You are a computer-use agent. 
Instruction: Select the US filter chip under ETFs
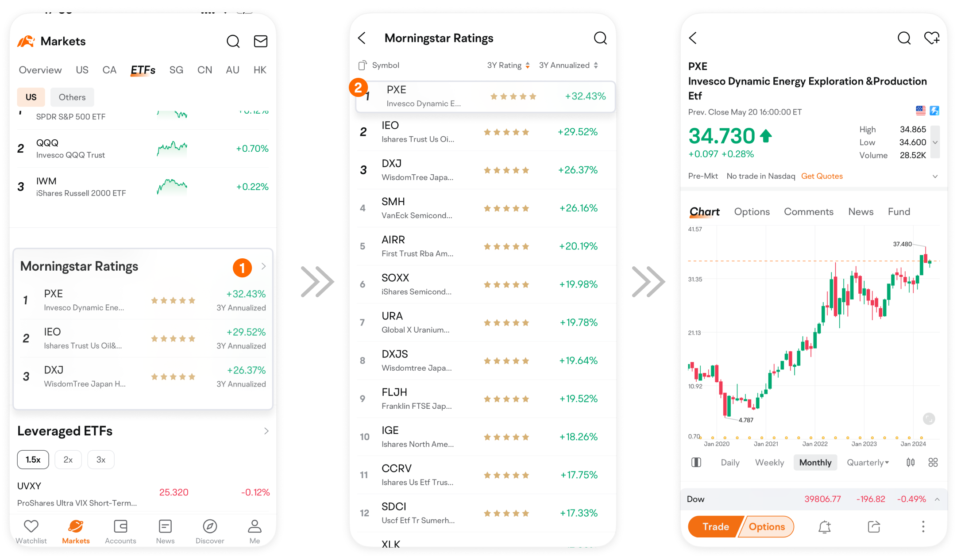[31, 97]
